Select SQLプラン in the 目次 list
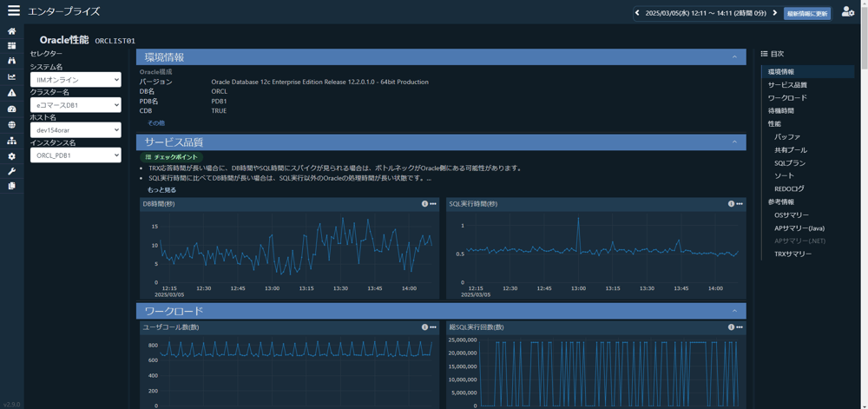The width and height of the screenshot is (868, 409). point(790,163)
